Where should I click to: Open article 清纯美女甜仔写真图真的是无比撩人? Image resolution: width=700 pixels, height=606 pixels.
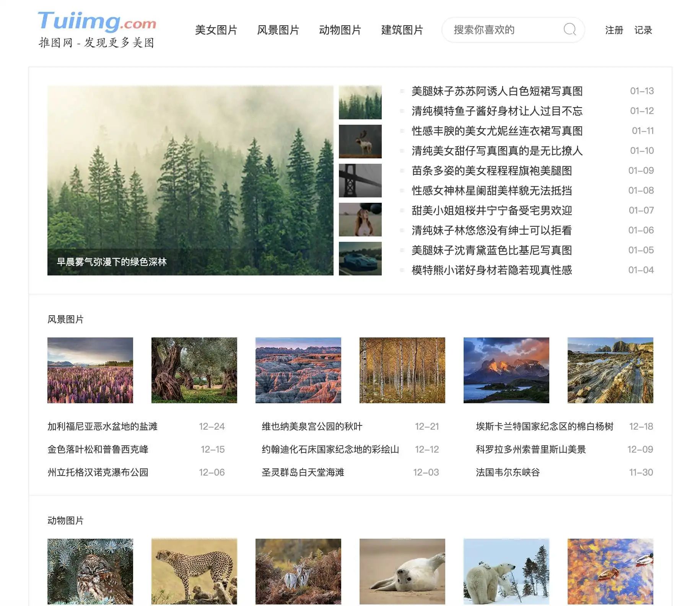pos(497,151)
